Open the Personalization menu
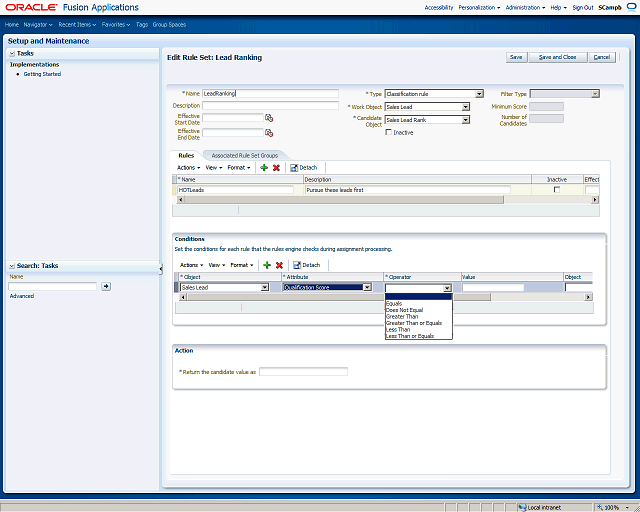The width and height of the screenshot is (640, 512). [x=479, y=8]
